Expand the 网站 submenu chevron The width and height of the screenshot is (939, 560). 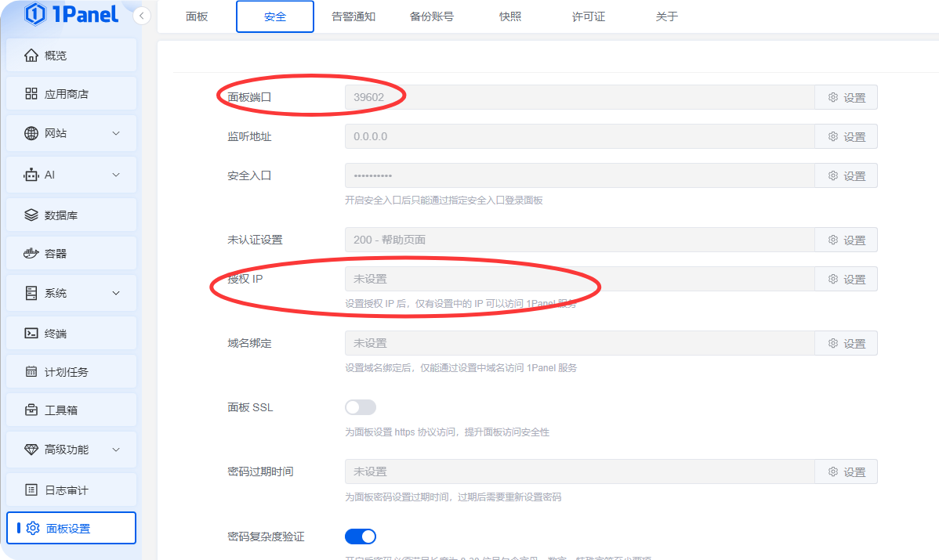pyautogui.click(x=116, y=133)
